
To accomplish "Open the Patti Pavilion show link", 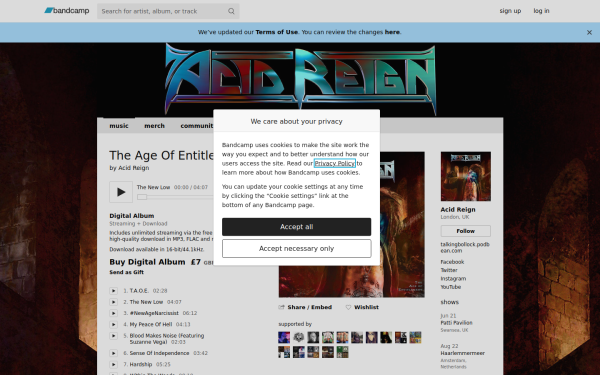I will click(457, 323).
